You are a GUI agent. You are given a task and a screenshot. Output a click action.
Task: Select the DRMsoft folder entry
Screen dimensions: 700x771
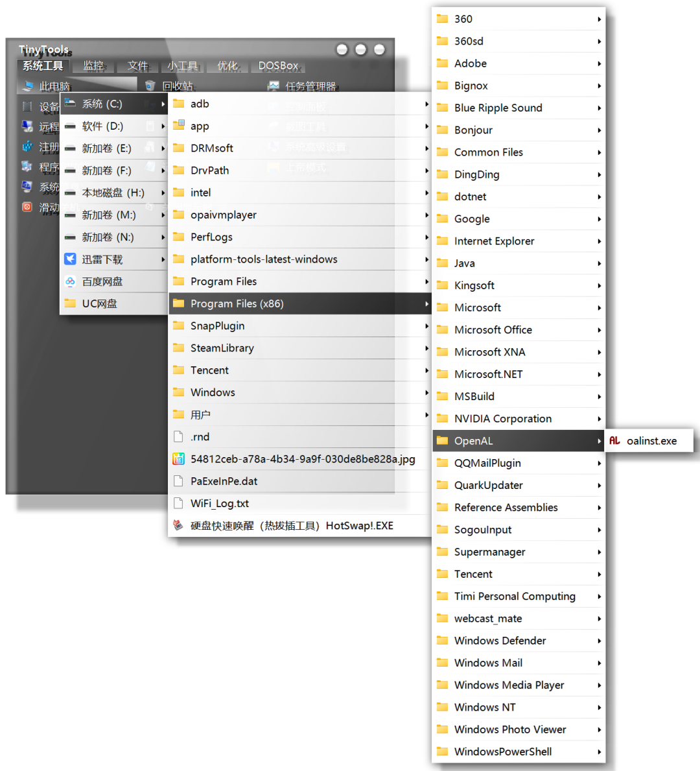(x=300, y=148)
